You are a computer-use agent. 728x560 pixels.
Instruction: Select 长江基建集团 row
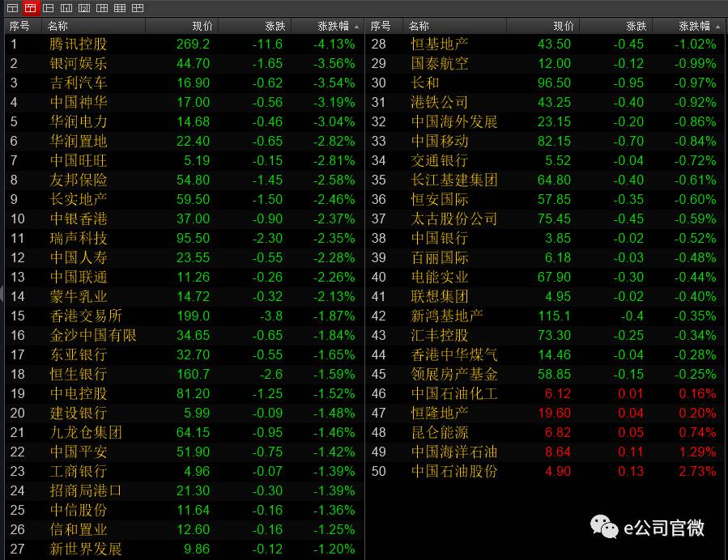(545, 180)
